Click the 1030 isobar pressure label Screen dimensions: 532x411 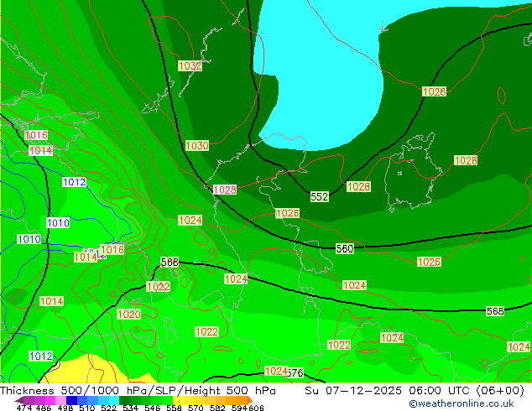197,146
